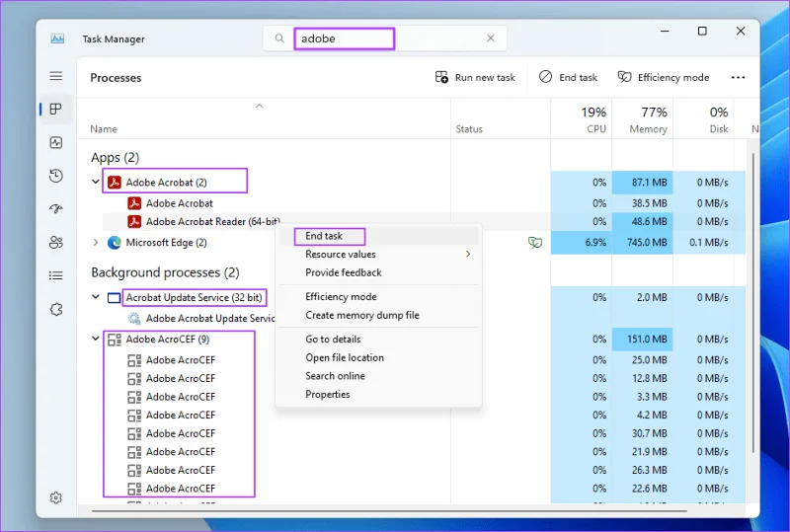
Task: Sort by the CPU column header
Action: pyautogui.click(x=581, y=119)
